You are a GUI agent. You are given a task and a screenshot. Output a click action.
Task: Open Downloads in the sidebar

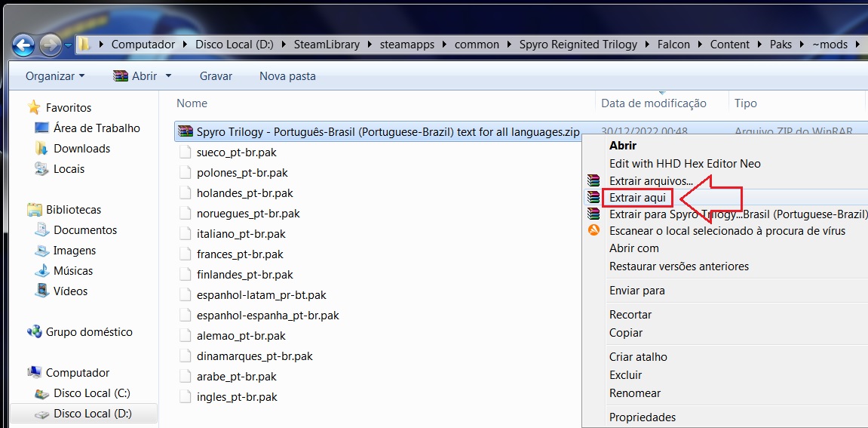[x=81, y=149]
